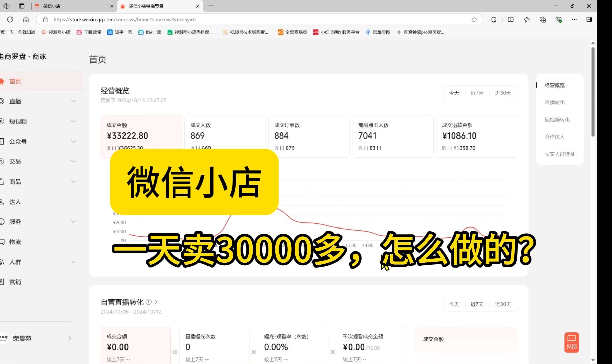Open the workspaces icon at top left

click(6, 6)
